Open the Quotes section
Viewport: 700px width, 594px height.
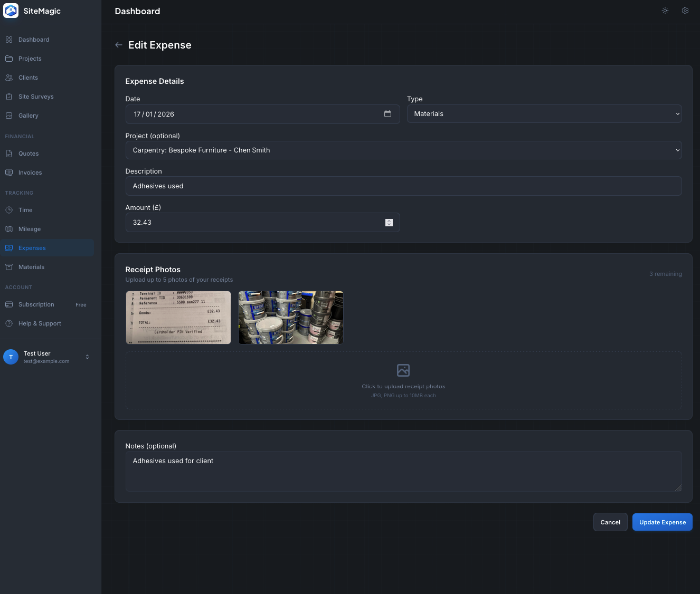coord(30,154)
